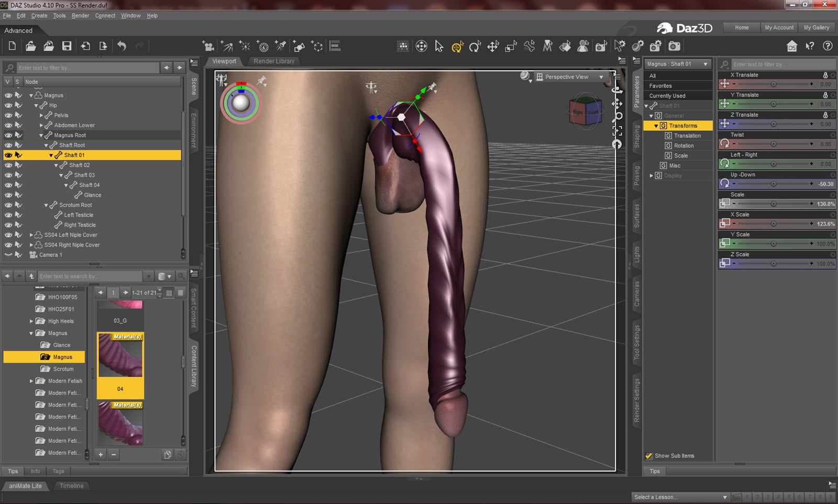The height and width of the screenshot is (504, 838).
Task: Open a file with the folder icon
Action: click(x=30, y=46)
